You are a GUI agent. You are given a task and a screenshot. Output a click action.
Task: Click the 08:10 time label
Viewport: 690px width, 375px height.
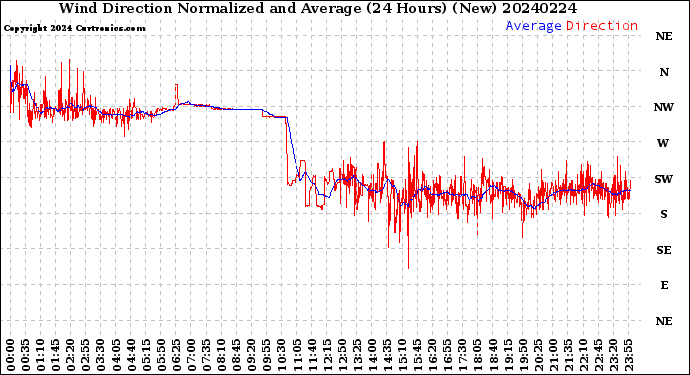pyautogui.click(x=221, y=355)
